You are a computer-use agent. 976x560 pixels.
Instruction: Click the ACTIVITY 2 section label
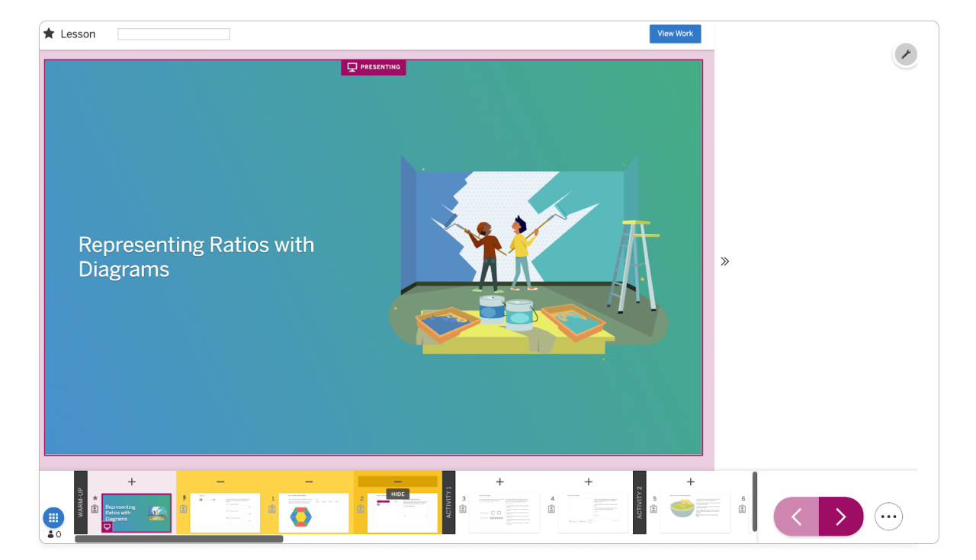(640, 503)
